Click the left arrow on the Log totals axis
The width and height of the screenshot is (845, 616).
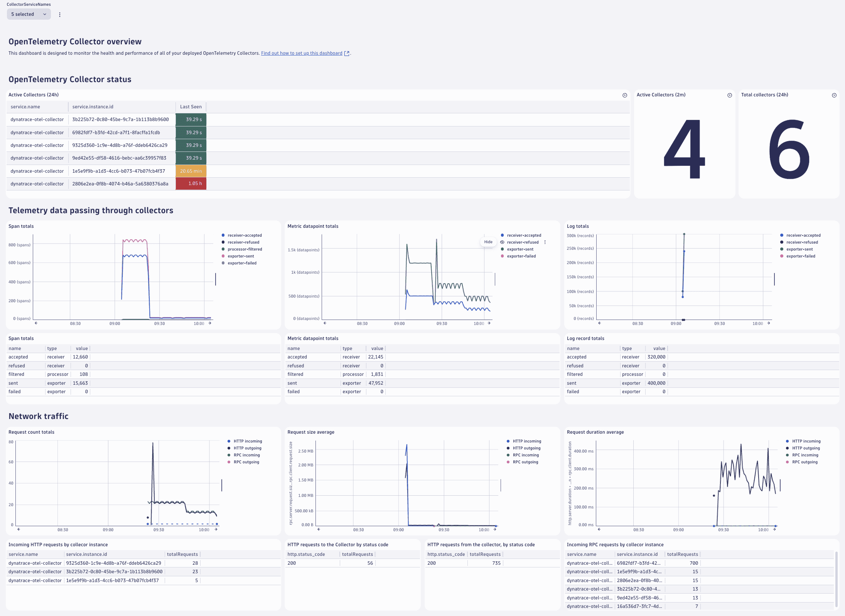(x=599, y=324)
